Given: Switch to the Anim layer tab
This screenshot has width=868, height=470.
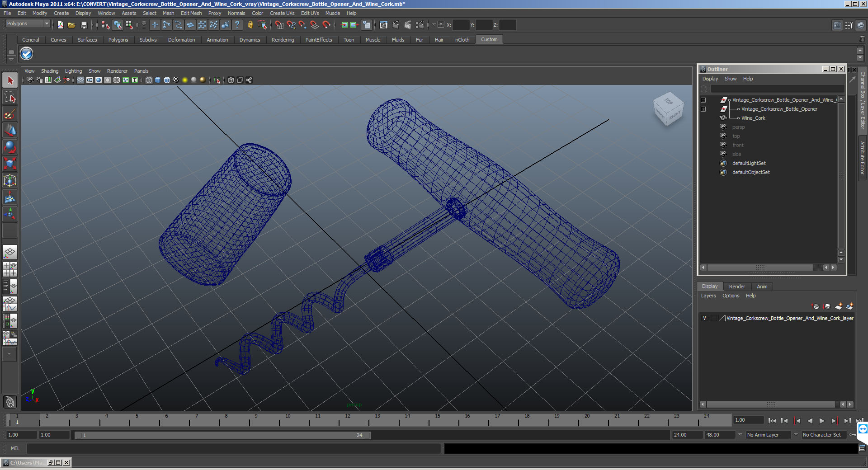Looking at the screenshot, I should click(x=762, y=287).
